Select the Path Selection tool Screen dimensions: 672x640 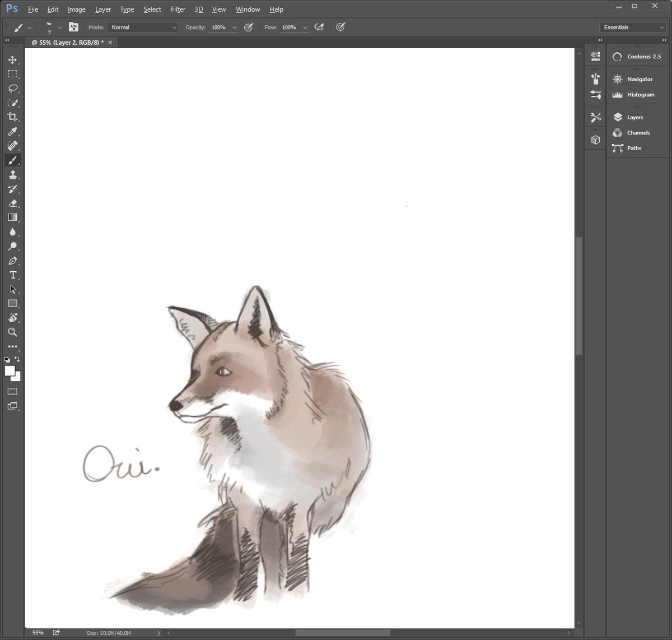point(12,289)
